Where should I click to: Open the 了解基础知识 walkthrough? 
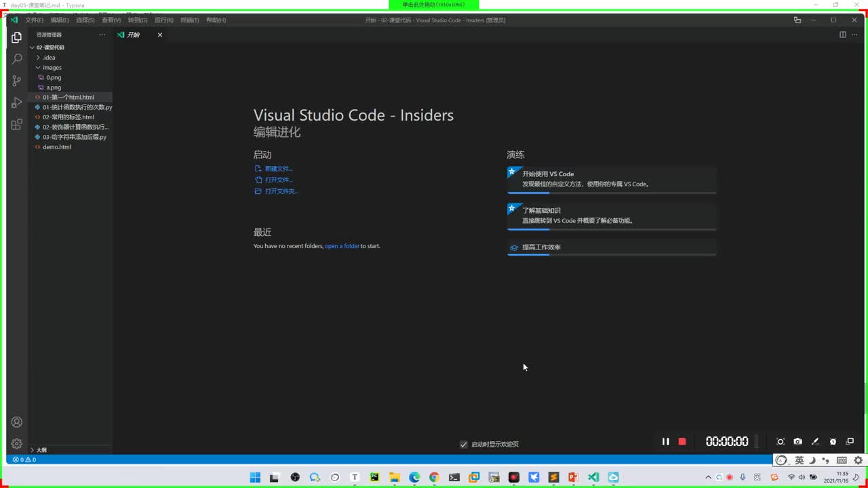[612, 216]
